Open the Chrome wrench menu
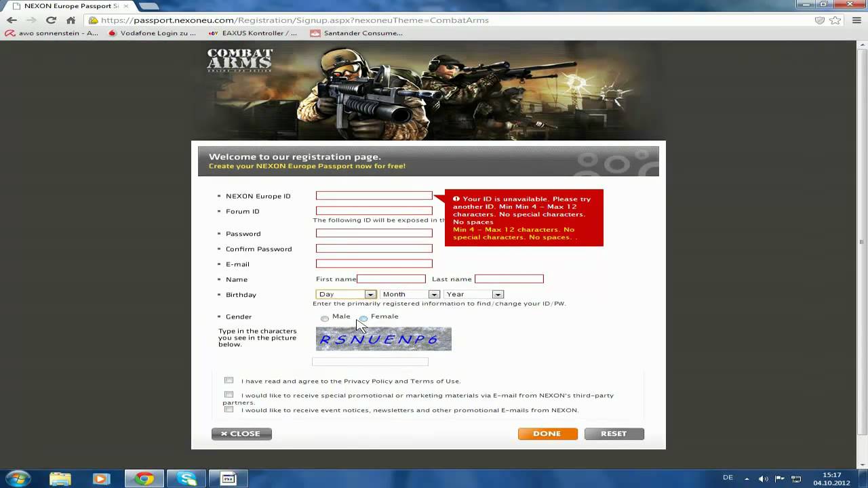This screenshot has height=488, width=868. (855, 20)
